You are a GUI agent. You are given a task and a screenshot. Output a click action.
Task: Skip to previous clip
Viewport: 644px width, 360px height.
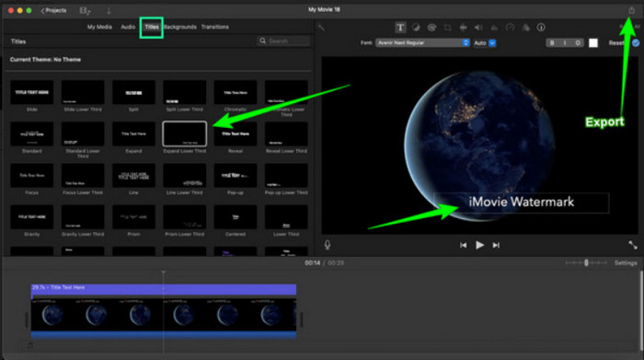click(464, 245)
